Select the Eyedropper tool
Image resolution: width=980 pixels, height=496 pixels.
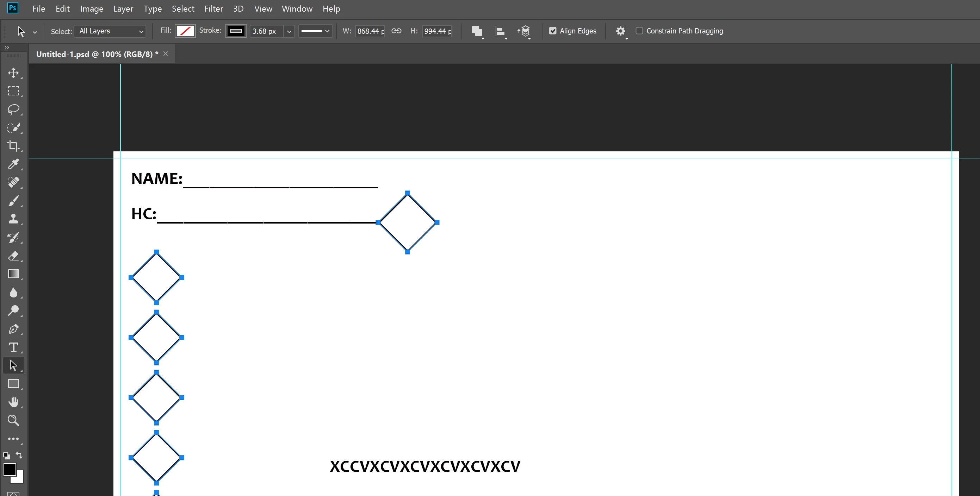(13, 164)
